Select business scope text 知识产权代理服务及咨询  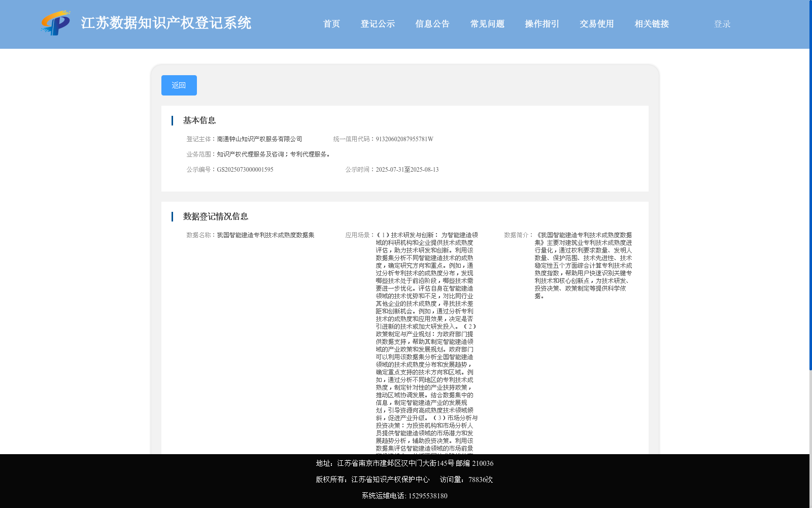pyautogui.click(x=250, y=154)
